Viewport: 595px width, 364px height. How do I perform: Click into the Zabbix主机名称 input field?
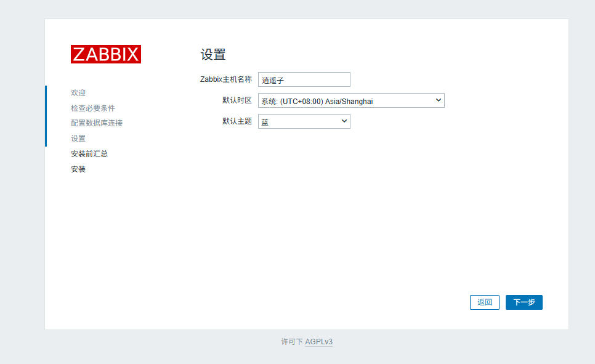304,79
